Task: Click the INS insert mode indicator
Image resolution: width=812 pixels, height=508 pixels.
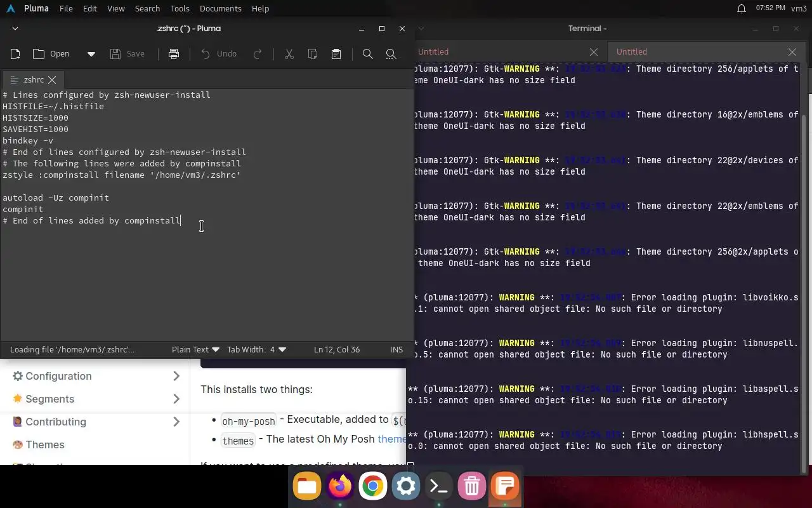Action: point(396,349)
